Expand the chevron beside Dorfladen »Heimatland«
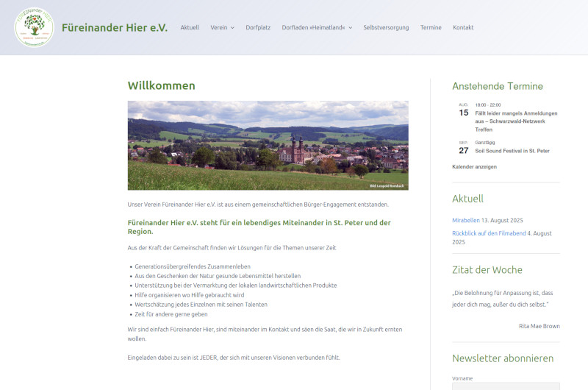This screenshot has height=390, width=588. [351, 28]
